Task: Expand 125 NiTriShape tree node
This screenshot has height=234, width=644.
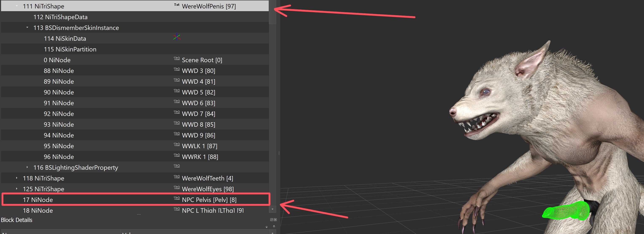Action: (17, 189)
